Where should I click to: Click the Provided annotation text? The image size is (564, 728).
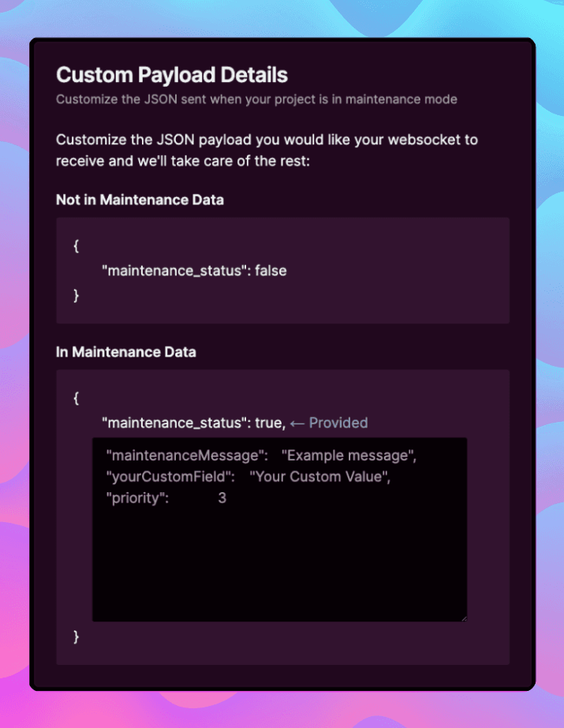pyautogui.click(x=339, y=423)
